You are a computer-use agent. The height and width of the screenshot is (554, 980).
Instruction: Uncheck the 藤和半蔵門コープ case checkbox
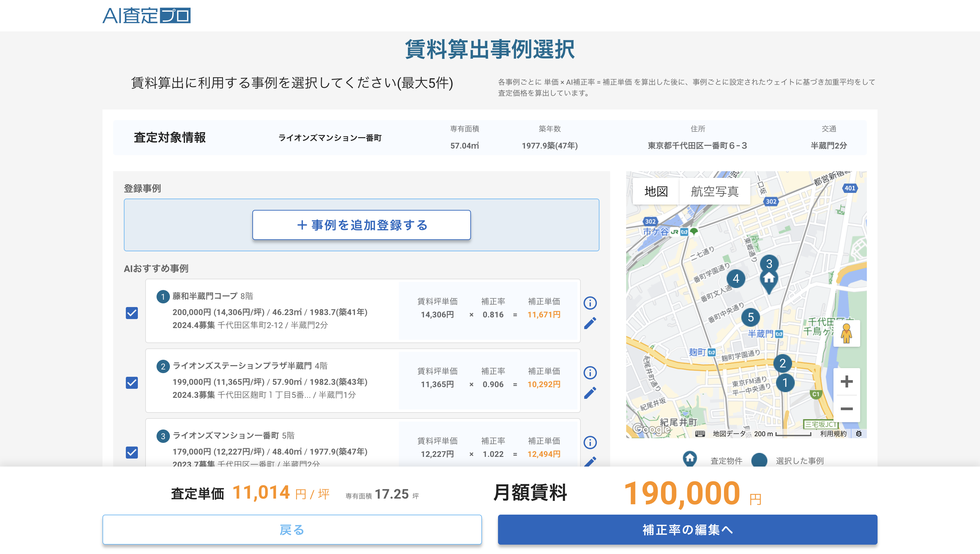pyautogui.click(x=132, y=313)
